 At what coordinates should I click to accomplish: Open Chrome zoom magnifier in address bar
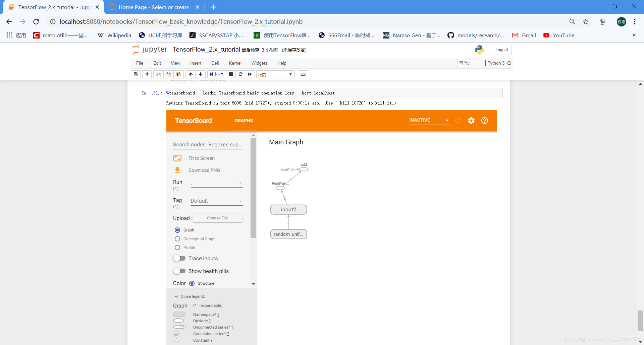pyautogui.click(x=572, y=22)
